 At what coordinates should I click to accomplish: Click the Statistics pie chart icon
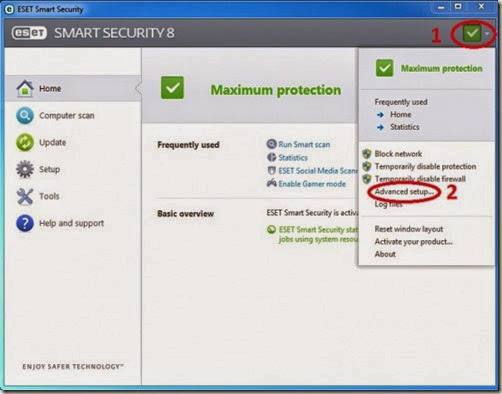coord(272,157)
